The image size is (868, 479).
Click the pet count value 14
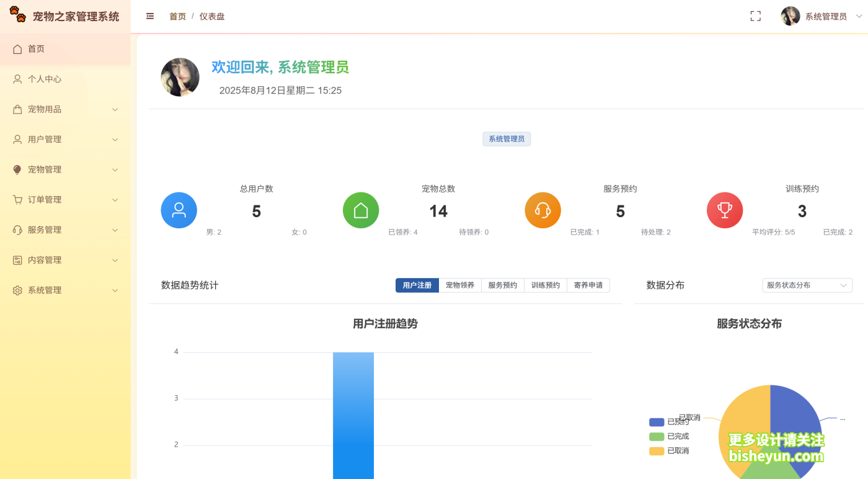click(438, 212)
